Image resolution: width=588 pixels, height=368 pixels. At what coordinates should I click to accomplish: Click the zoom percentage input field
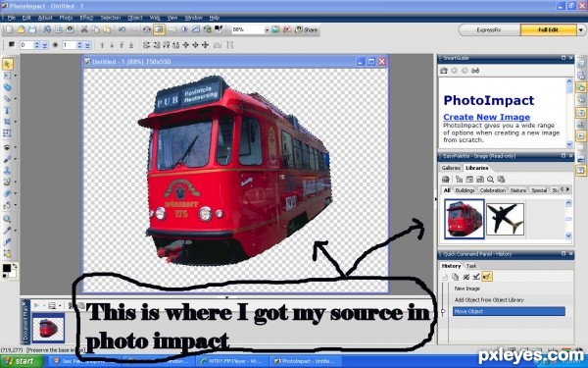(x=248, y=29)
